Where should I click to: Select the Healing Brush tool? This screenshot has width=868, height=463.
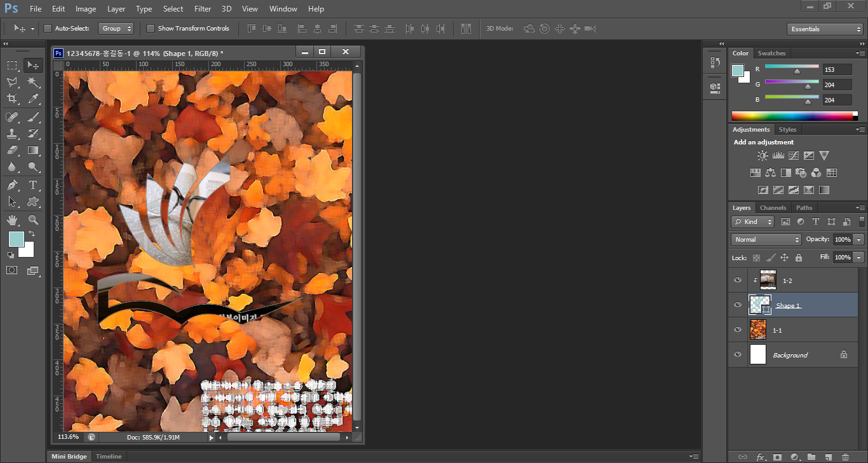[x=12, y=116]
